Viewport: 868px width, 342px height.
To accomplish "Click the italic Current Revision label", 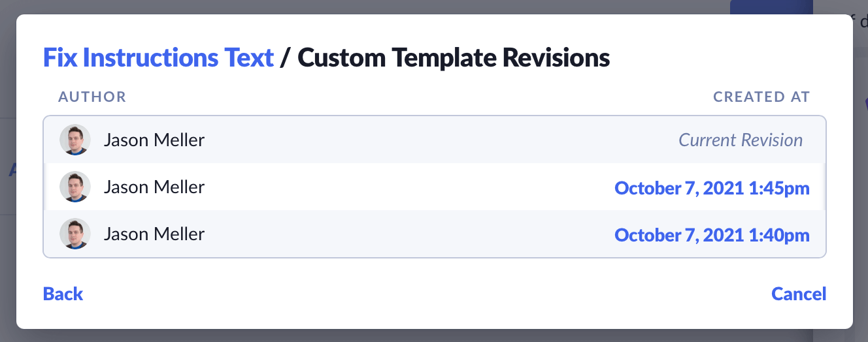I will tap(740, 140).
